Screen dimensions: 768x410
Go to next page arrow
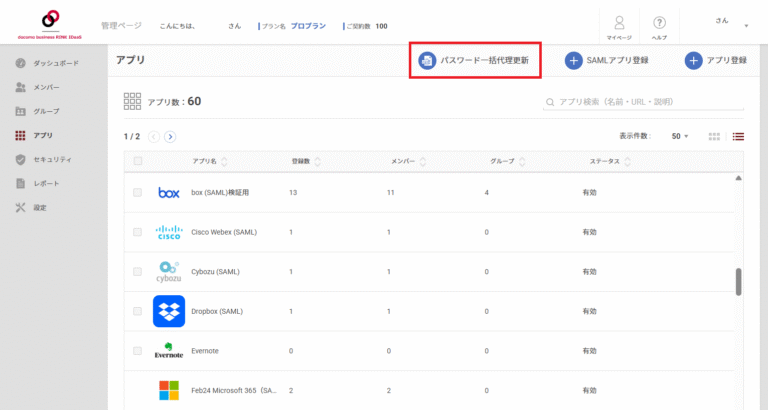170,136
